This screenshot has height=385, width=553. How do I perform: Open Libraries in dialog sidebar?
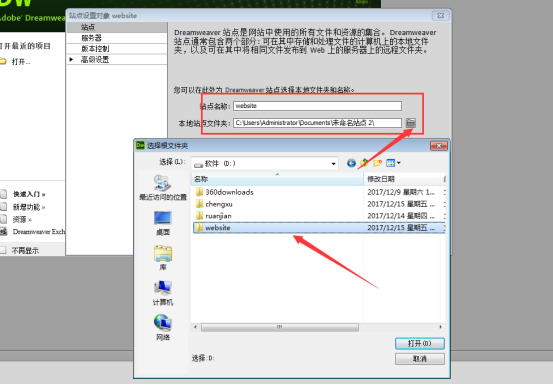(163, 258)
